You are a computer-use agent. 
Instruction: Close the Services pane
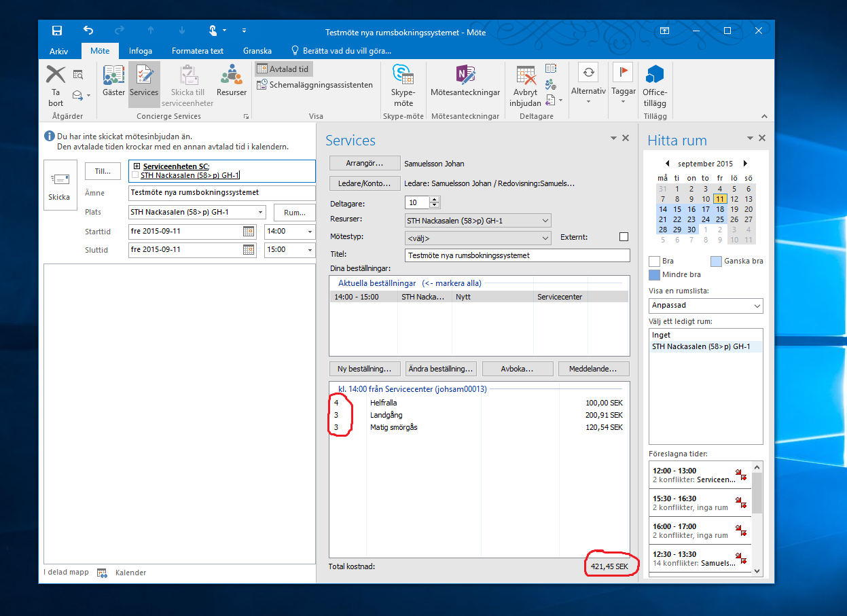pos(626,138)
